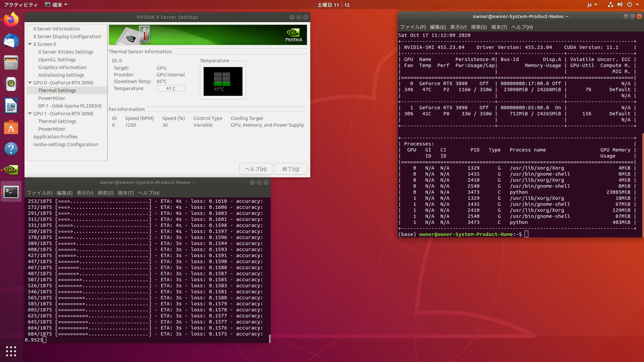644x362 pixels.
Task: Collapse the GPU 1 GeForce RTX 3090 node
Action: coord(30,113)
